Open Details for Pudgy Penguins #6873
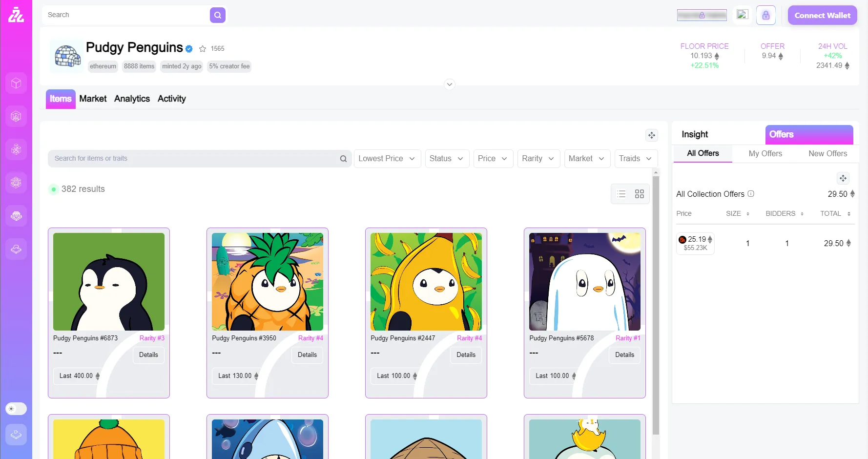Viewport: 868px width, 459px height. point(148,355)
